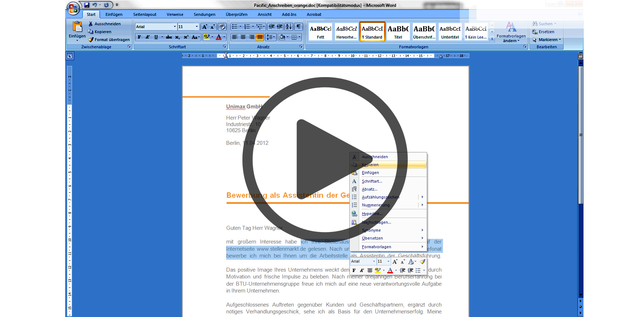Click the clear formatting eraser icon

[222, 27]
